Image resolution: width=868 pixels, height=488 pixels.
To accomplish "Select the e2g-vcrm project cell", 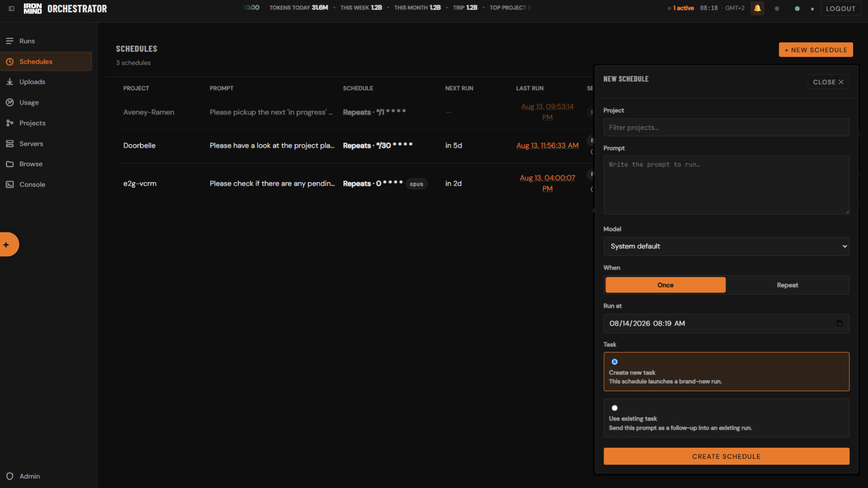I will [140, 183].
